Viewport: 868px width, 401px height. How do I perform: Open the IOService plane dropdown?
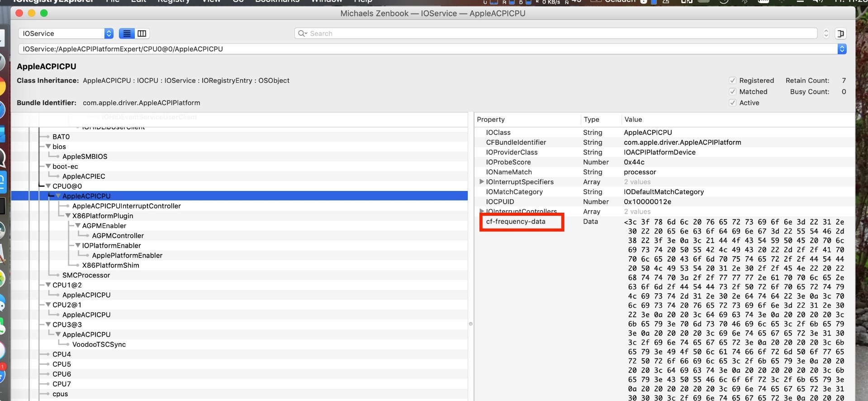pos(66,33)
